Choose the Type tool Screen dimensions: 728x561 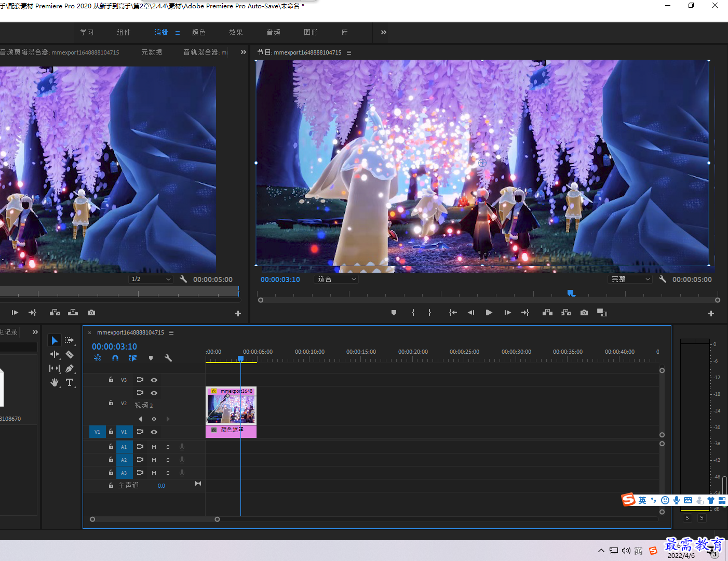70,382
